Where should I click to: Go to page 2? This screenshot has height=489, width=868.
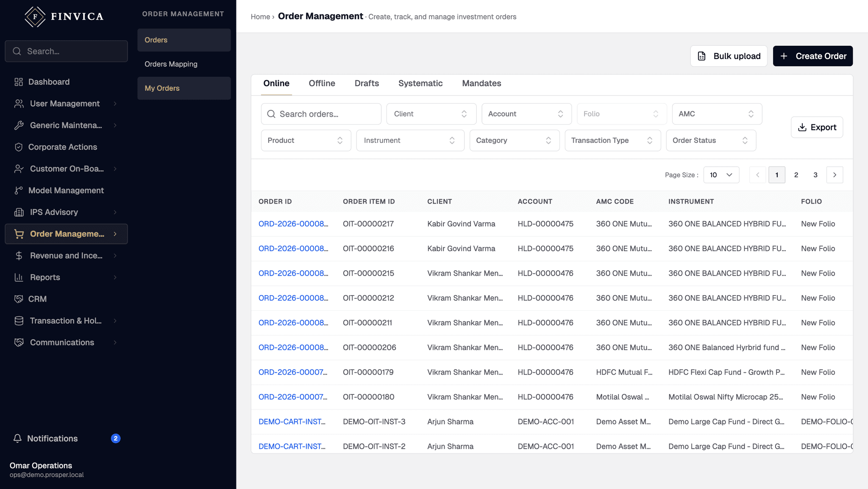796,175
